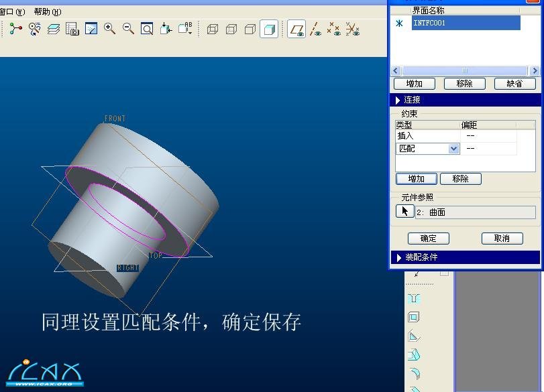The image size is (544, 392).
Task: Toggle datum planes display
Action: point(296,29)
